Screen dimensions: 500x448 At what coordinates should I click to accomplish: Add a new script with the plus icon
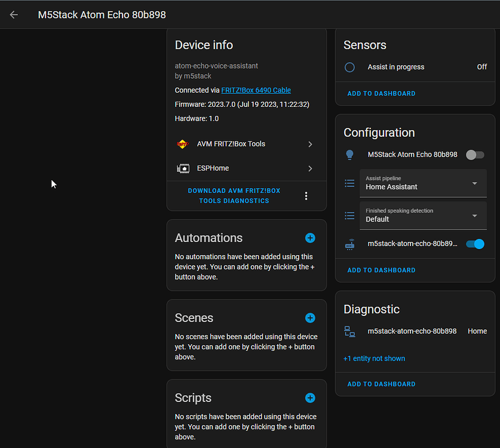(x=310, y=398)
